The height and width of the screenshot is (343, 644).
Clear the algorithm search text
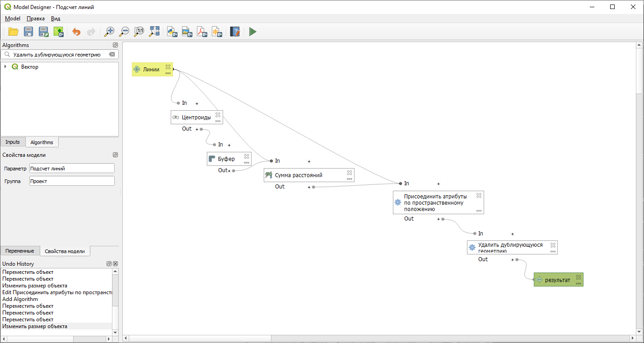[112, 54]
